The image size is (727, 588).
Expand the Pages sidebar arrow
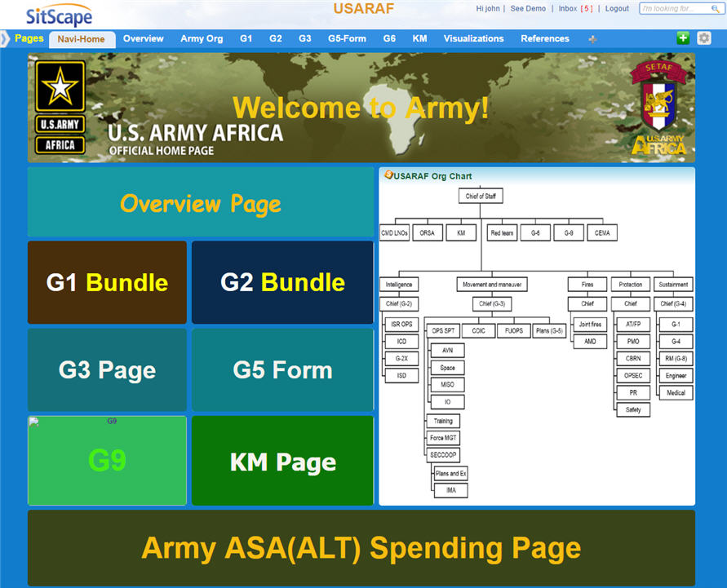(5, 38)
